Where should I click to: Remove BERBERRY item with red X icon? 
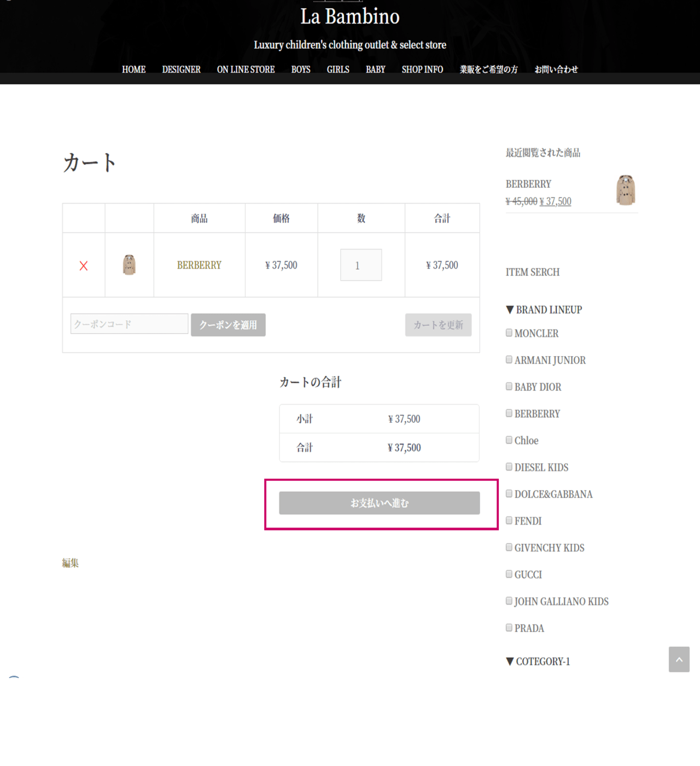point(84,266)
